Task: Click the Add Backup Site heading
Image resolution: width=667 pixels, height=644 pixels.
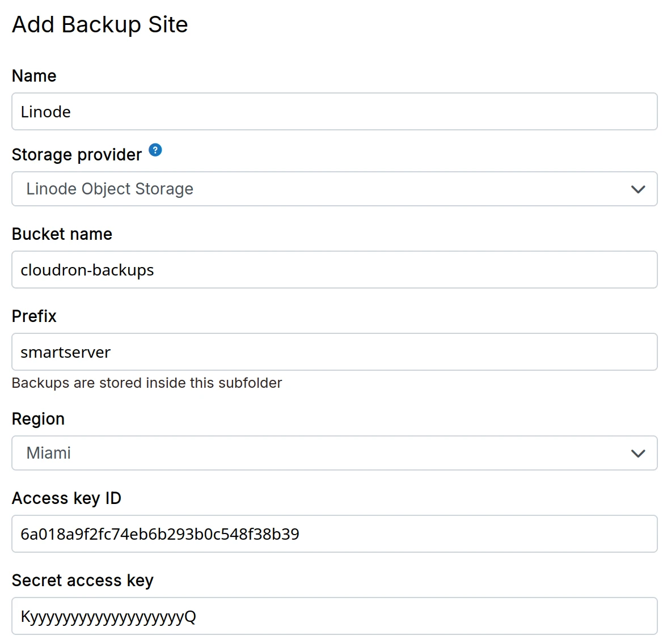Action: coord(100,24)
